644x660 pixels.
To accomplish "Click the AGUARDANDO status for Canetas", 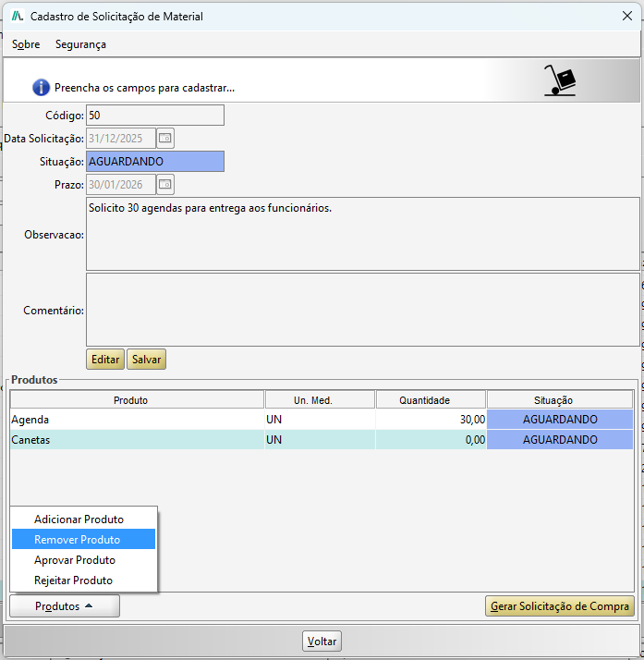I will (560, 440).
